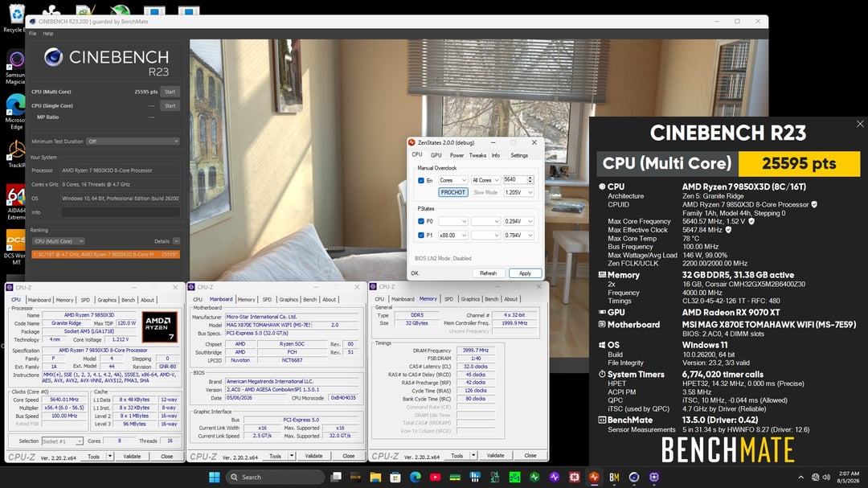
Task: Open File Explorer on the taskbar
Action: (375, 477)
